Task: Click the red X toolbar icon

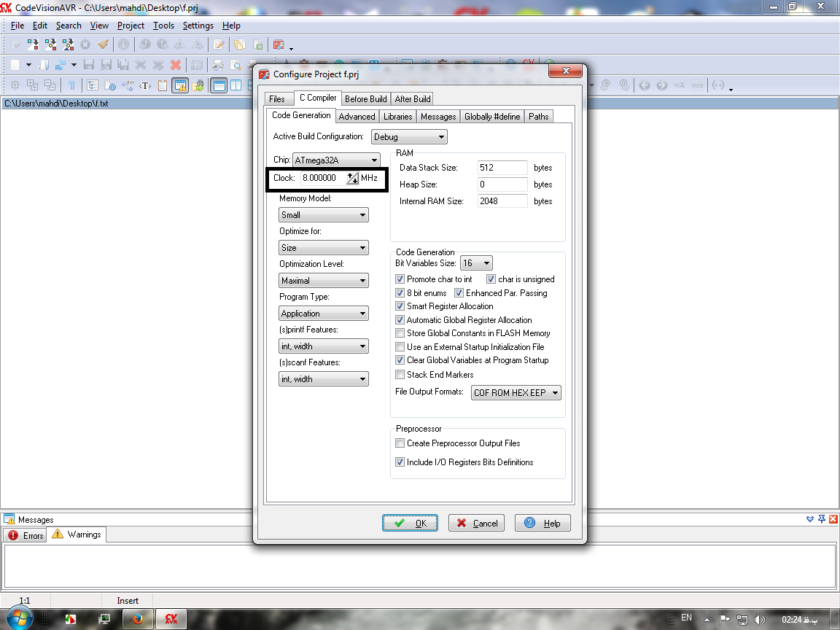Action: (175, 65)
